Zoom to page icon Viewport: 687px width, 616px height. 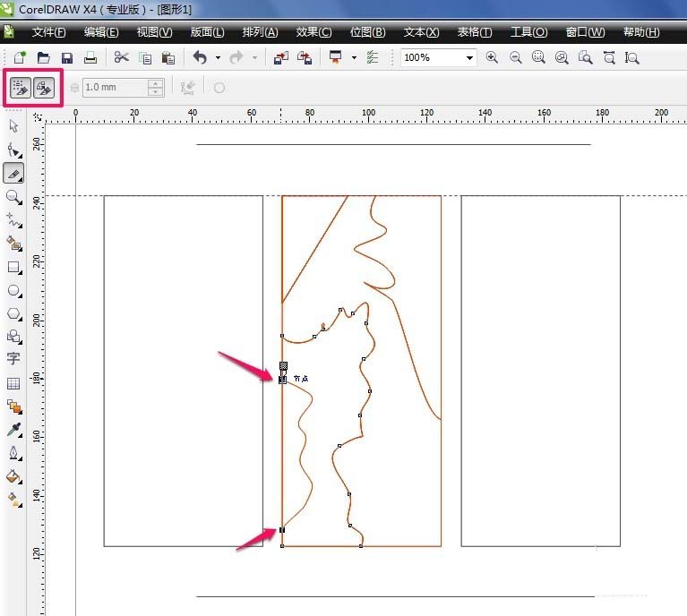pos(586,57)
